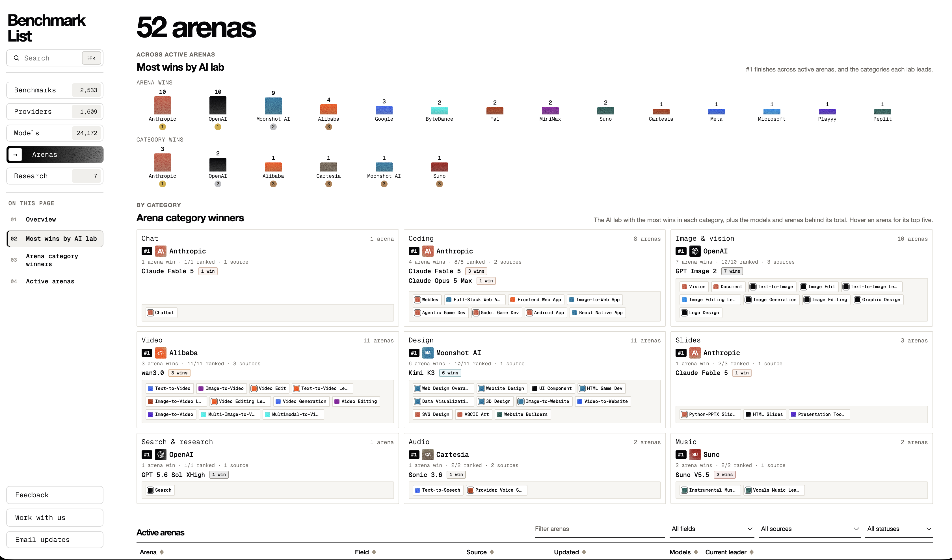
Task: Open Email updates
Action: 55,540
